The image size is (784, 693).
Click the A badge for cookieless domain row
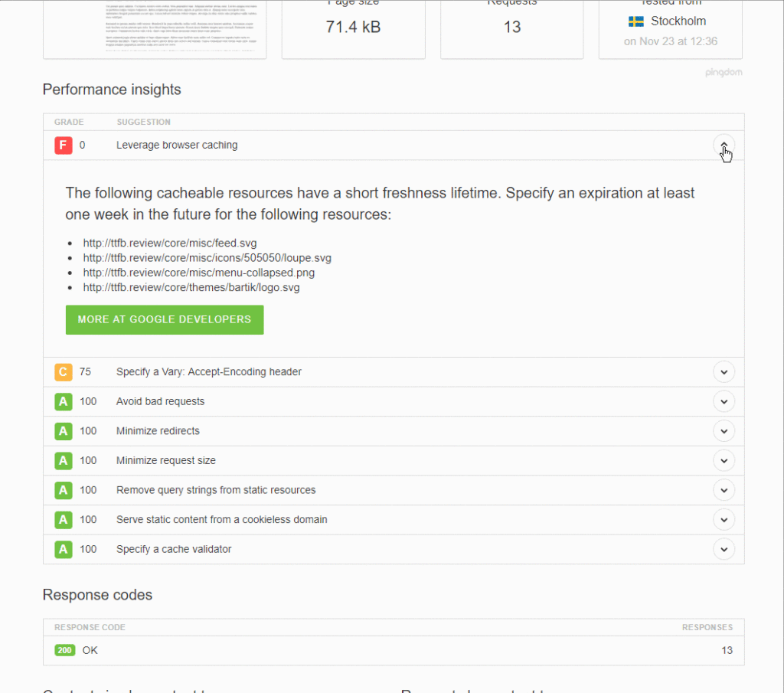(64, 519)
